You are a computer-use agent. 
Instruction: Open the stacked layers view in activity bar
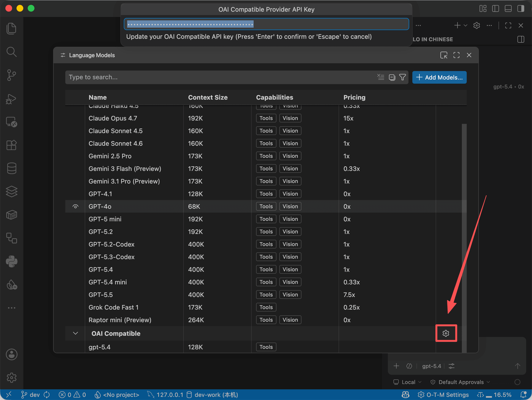click(11, 192)
